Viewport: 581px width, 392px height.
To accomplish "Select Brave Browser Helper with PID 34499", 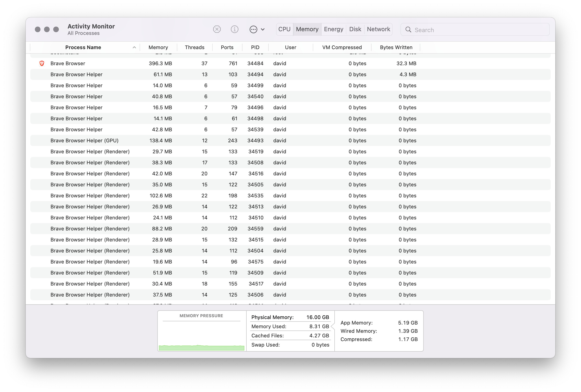I will (290, 85).
